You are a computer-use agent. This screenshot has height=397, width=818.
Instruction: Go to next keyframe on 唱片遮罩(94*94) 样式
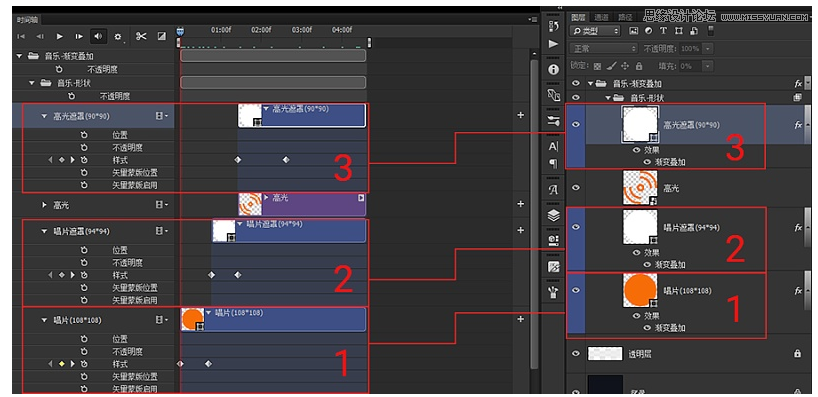[73, 275]
